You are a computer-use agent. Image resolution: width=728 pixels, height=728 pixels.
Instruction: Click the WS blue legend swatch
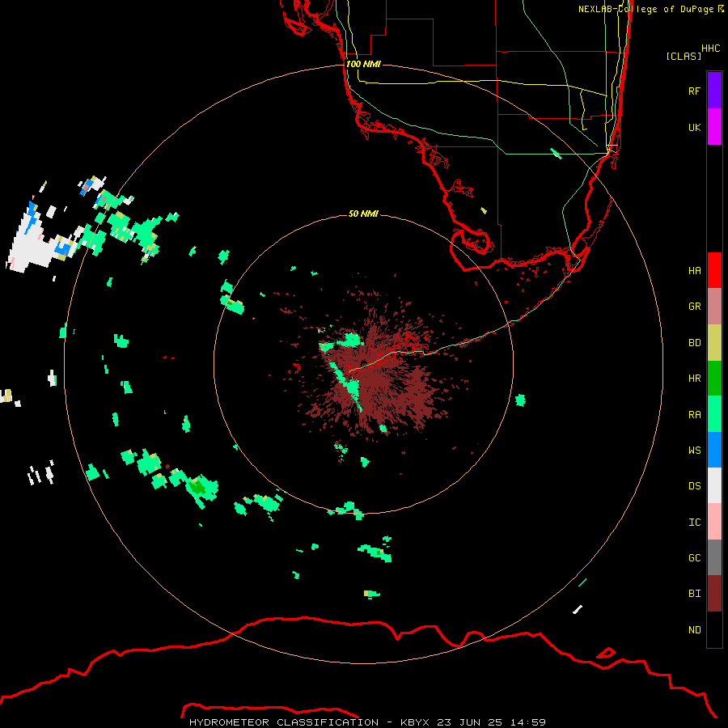pos(714,450)
